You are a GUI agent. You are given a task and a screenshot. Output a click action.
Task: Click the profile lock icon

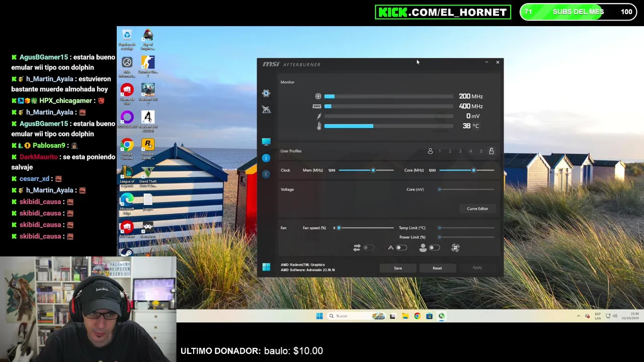click(x=492, y=151)
